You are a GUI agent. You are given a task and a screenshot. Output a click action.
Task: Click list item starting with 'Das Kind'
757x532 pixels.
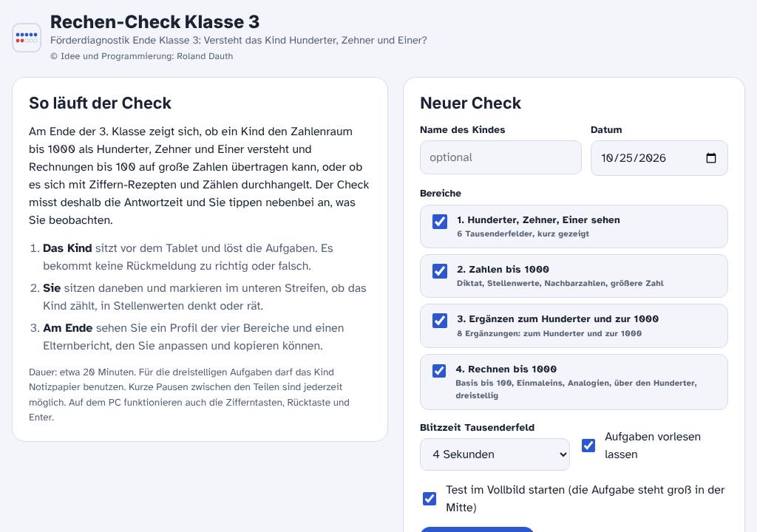(x=188, y=257)
